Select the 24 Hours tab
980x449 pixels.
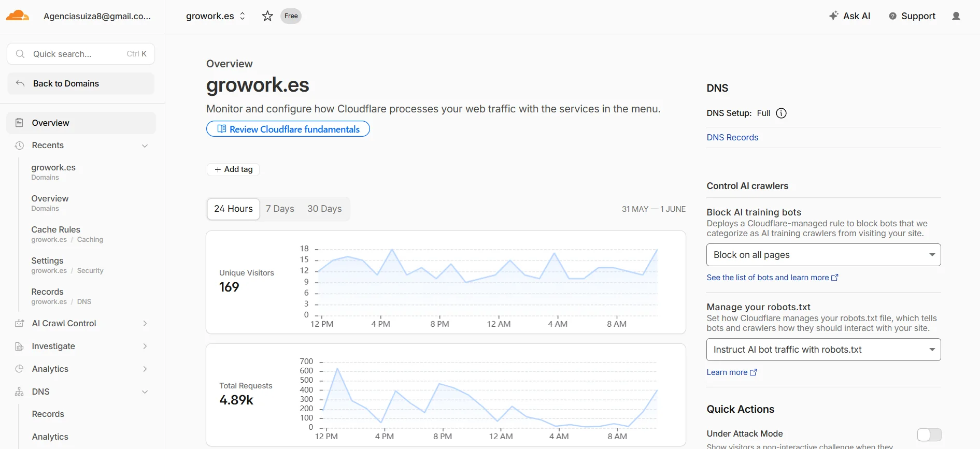[x=233, y=209]
